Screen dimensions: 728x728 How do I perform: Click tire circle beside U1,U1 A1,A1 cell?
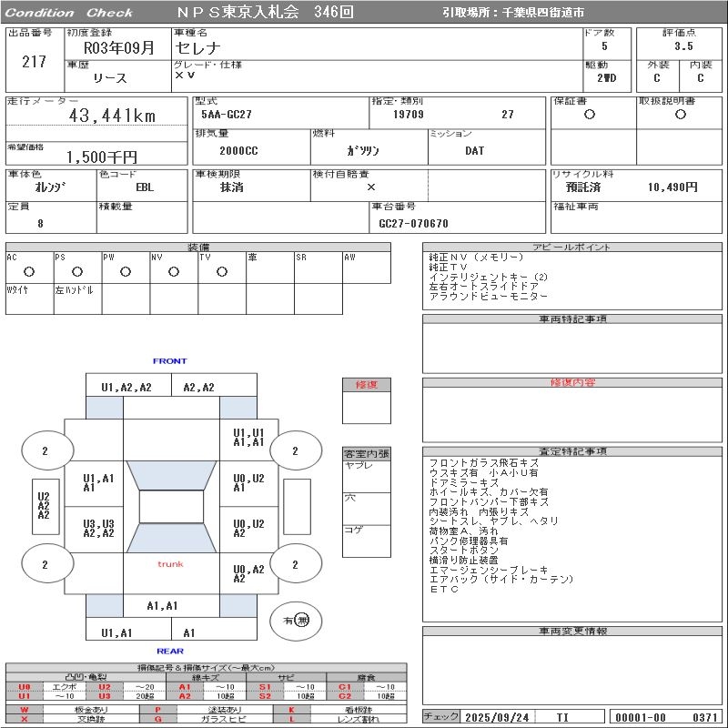click(296, 450)
